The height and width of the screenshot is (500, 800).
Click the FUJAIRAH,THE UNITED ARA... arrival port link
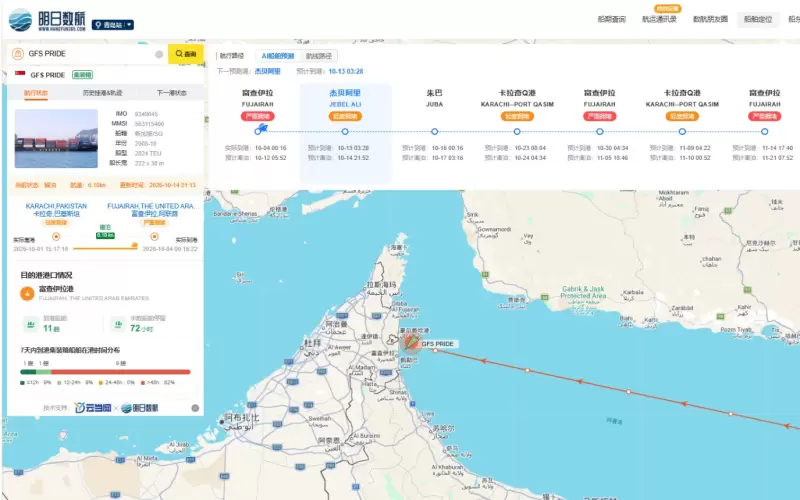[x=151, y=210]
